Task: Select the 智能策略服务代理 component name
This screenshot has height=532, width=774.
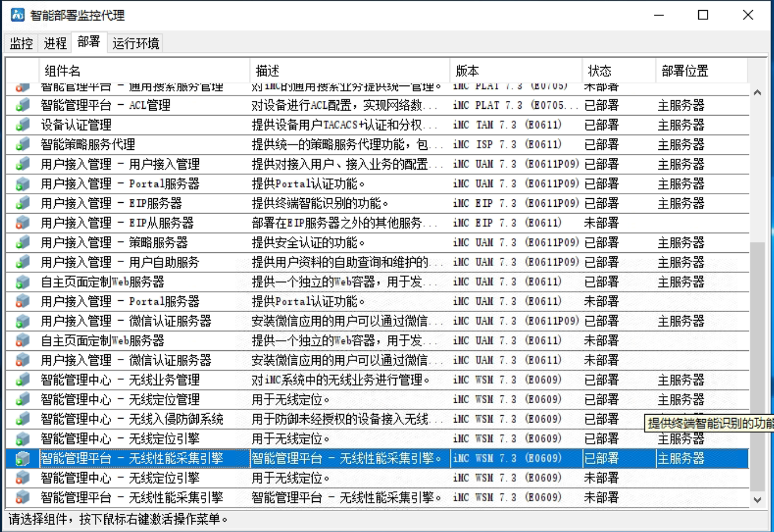Action: tap(88, 145)
